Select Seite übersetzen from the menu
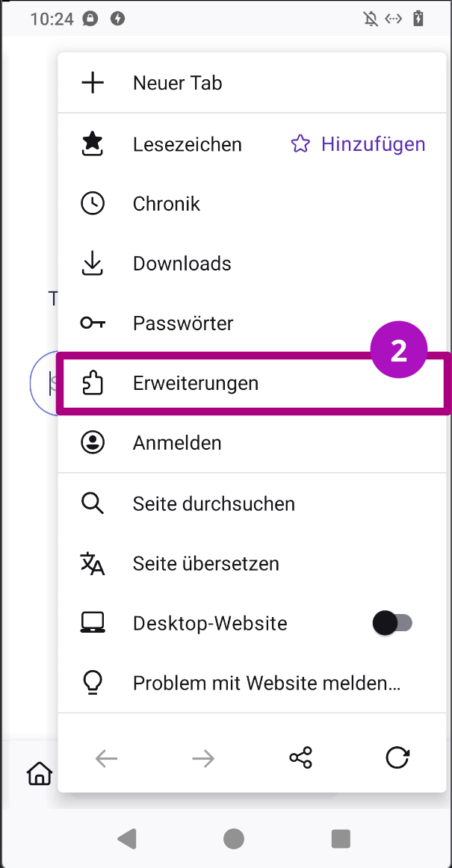452x868 pixels. coord(205,563)
